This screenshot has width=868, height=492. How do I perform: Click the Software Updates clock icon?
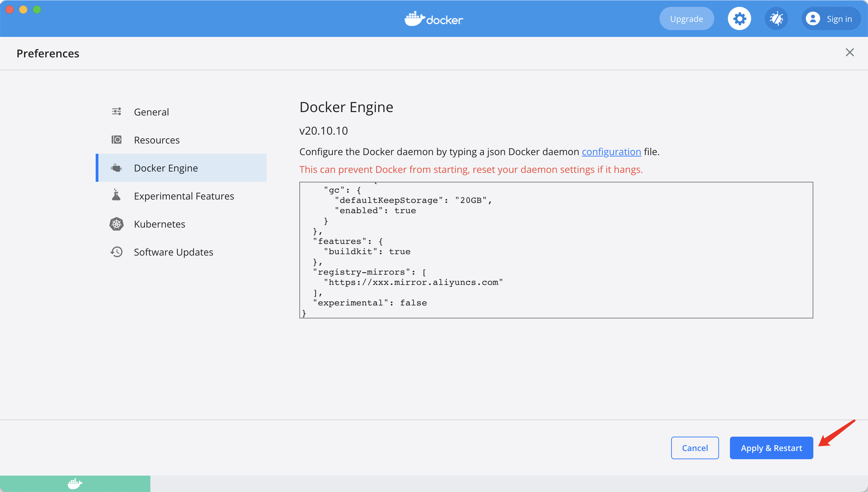click(117, 252)
